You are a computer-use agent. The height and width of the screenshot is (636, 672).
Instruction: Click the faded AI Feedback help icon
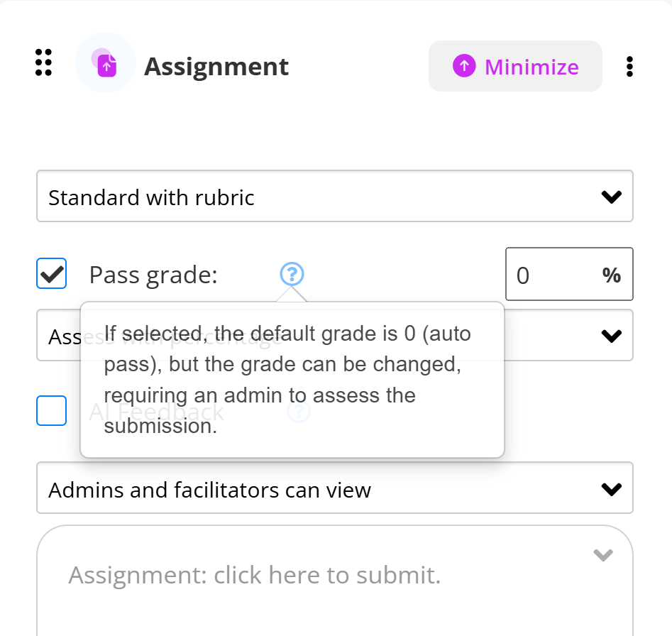coord(299,411)
